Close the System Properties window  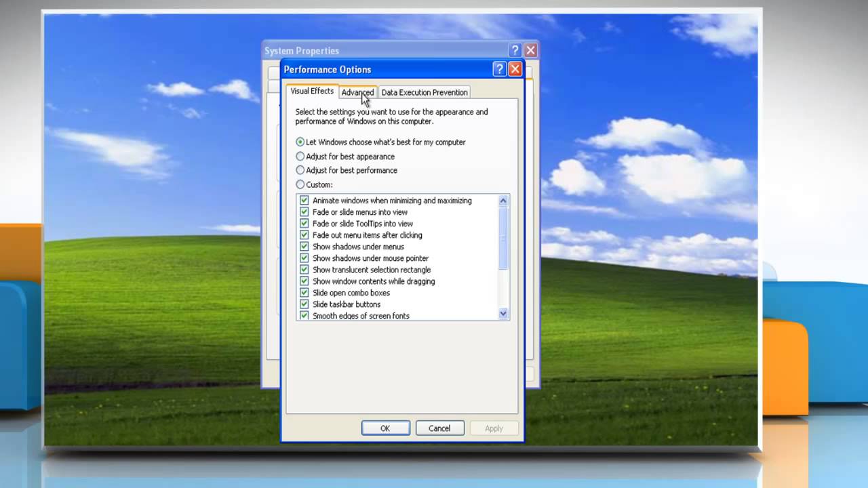pos(531,50)
